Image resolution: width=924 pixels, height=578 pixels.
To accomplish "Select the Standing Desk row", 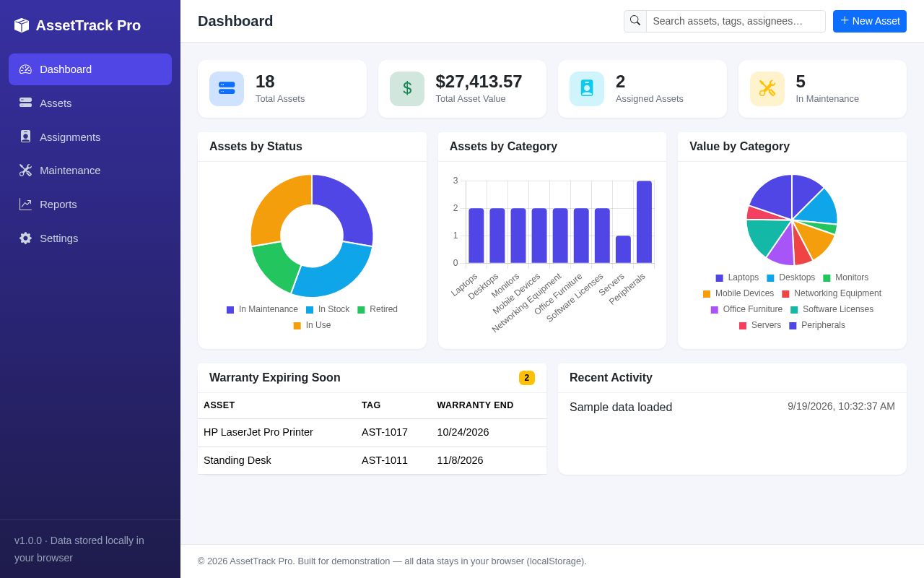I will pyautogui.click(x=372, y=460).
